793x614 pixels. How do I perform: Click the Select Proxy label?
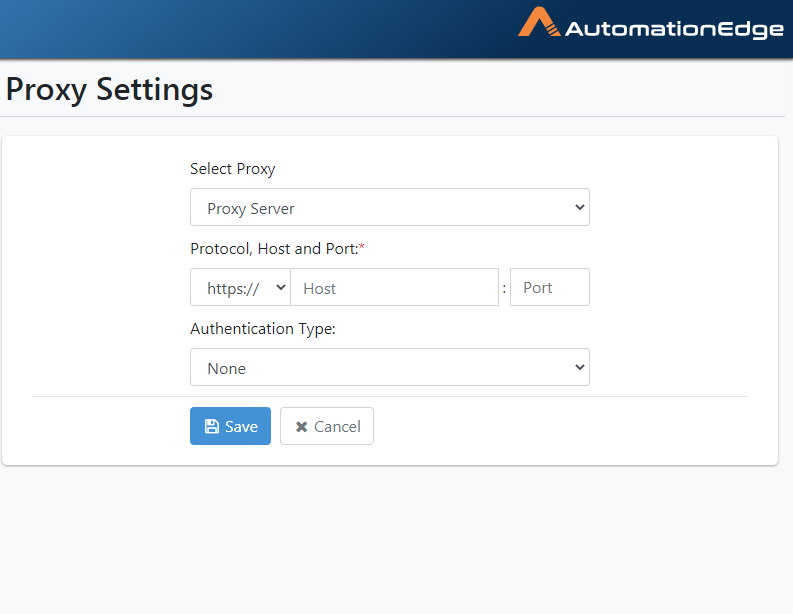[x=233, y=169]
